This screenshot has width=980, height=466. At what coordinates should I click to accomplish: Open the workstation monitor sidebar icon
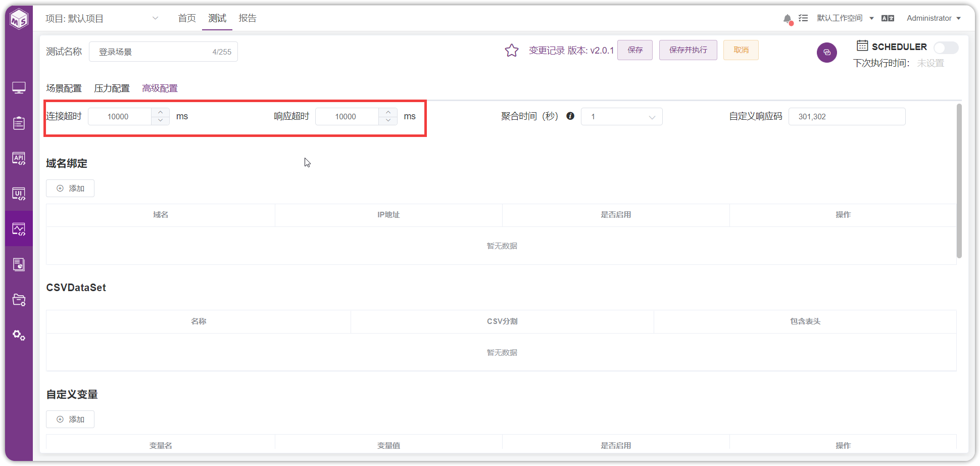(19, 88)
